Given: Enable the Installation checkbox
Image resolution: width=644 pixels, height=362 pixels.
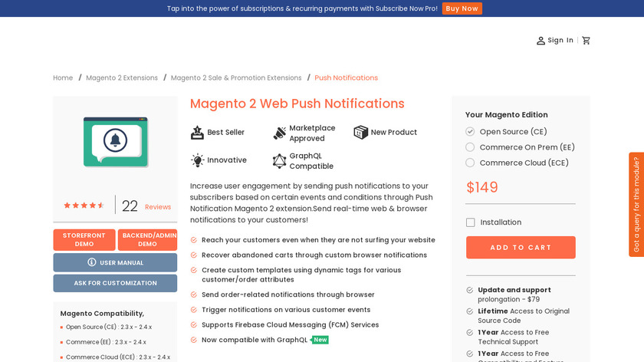Looking at the screenshot, I should pos(471,222).
